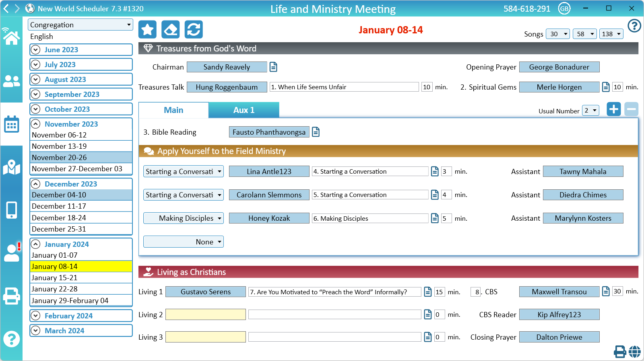Select week December 04-10
Image resolution: width=644 pixels, height=361 pixels.
click(81, 195)
